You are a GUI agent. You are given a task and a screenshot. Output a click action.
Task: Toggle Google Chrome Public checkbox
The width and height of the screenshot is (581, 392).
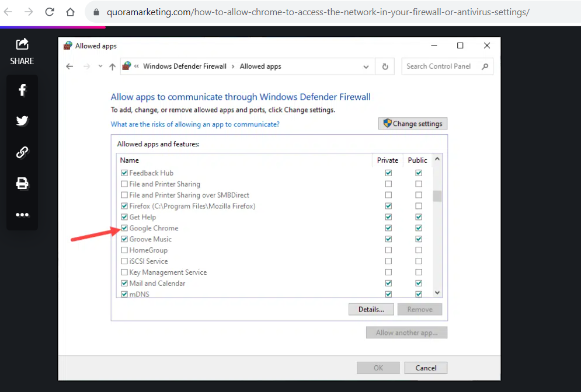coord(419,228)
